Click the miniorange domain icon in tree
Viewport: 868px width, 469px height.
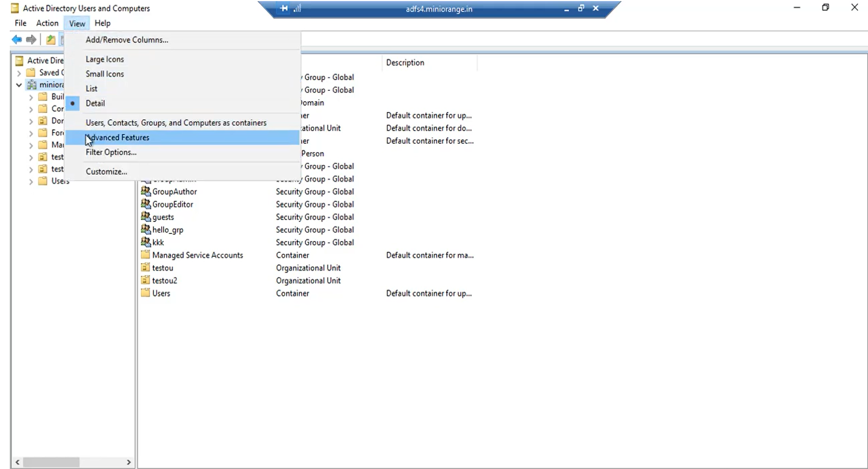coord(32,84)
